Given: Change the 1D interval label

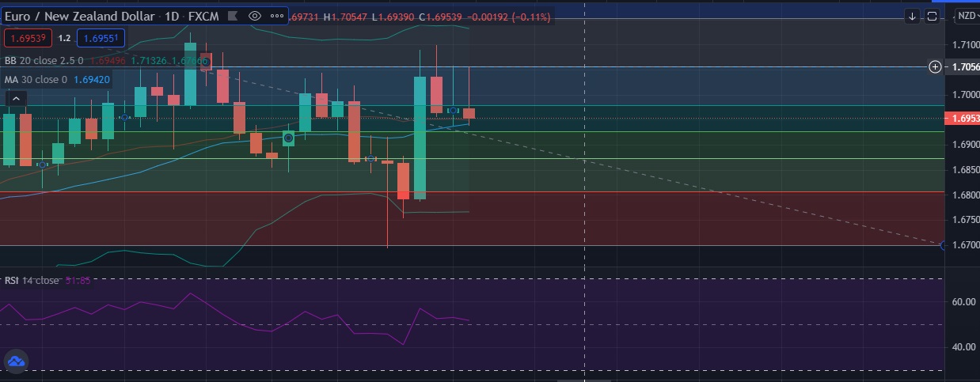Looking at the screenshot, I should (172, 16).
